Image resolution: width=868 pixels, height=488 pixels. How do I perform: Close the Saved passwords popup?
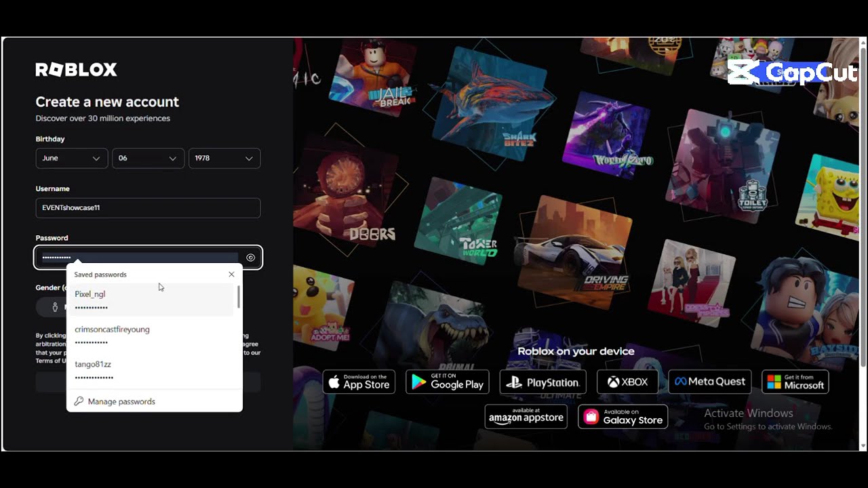[x=231, y=274]
